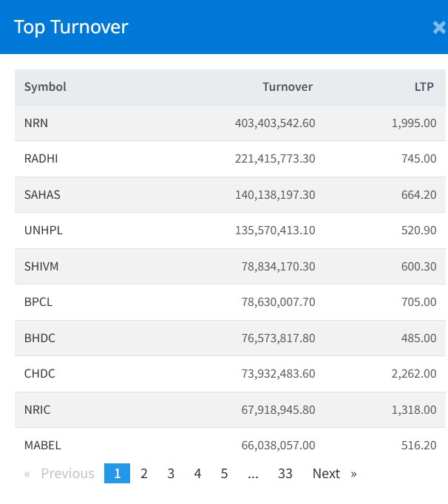Click the LTP column header
This screenshot has width=448, height=504.
(424, 87)
